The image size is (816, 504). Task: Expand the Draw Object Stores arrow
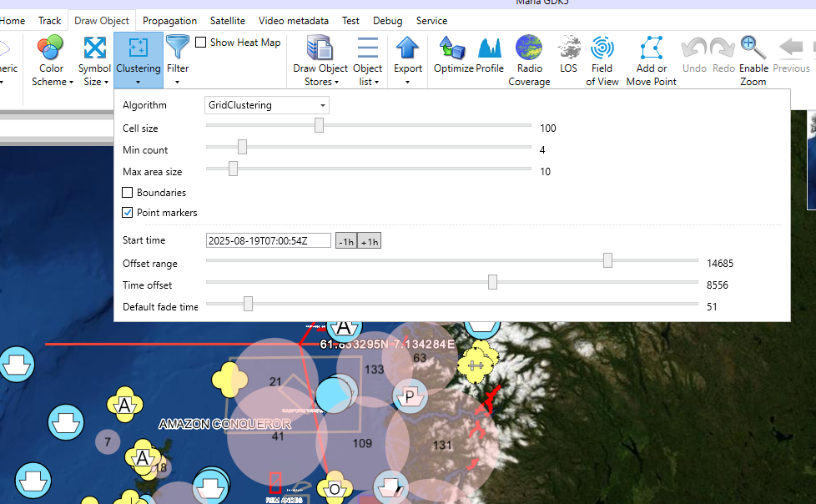tap(337, 83)
